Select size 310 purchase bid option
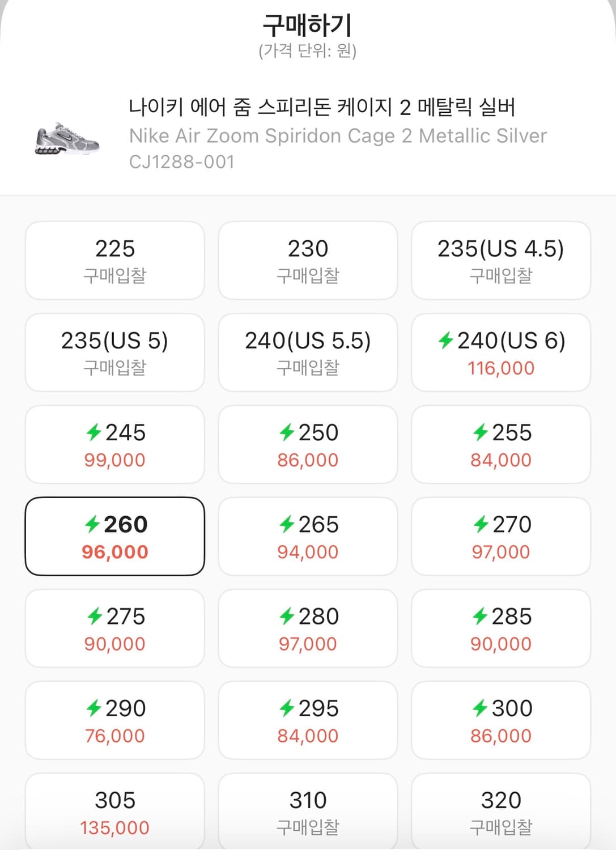This screenshot has width=616, height=850. [308, 811]
